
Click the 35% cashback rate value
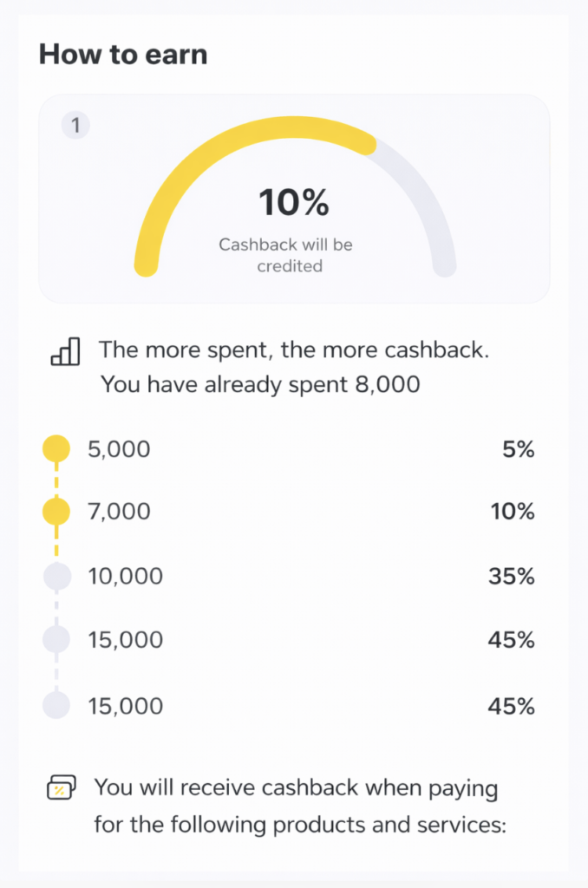511,576
